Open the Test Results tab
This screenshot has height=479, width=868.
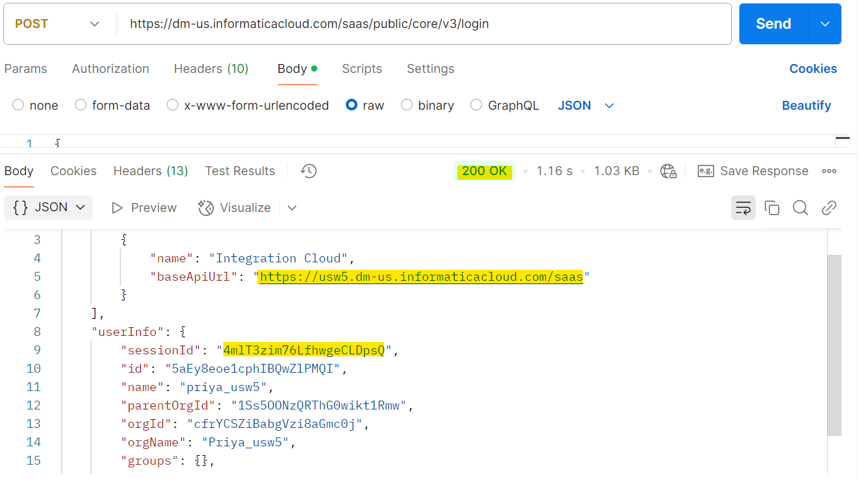coord(240,171)
